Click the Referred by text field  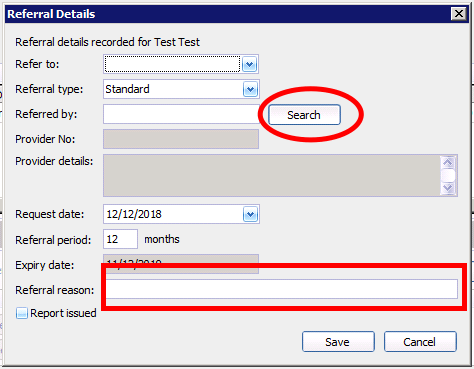[x=181, y=114]
